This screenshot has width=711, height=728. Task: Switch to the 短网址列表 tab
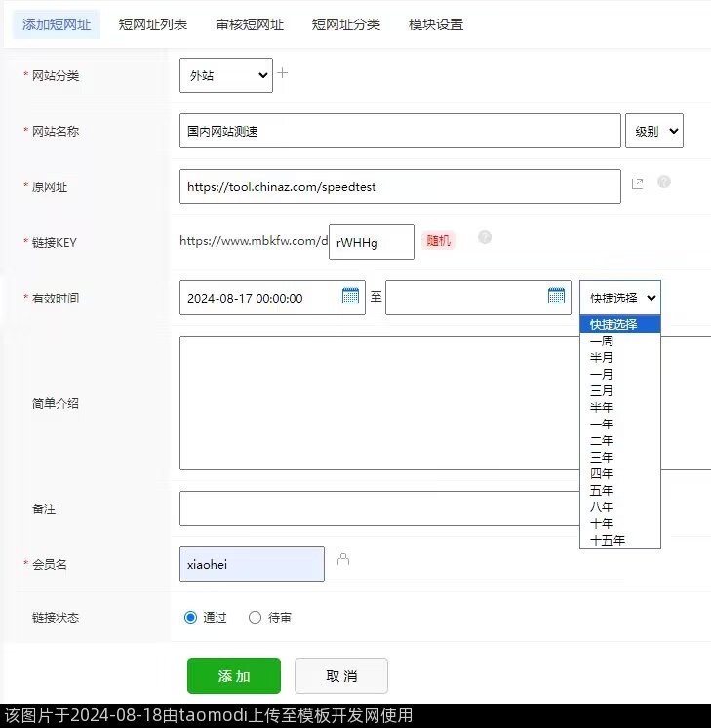(153, 24)
